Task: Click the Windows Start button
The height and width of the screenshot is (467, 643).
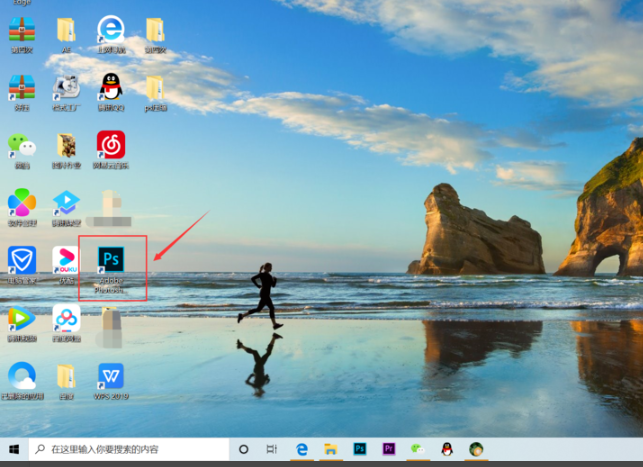Action: tap(14, 450)
